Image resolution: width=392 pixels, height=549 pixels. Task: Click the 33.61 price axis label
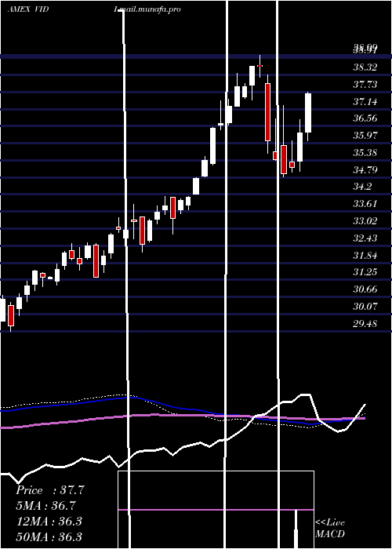[365, 204]
